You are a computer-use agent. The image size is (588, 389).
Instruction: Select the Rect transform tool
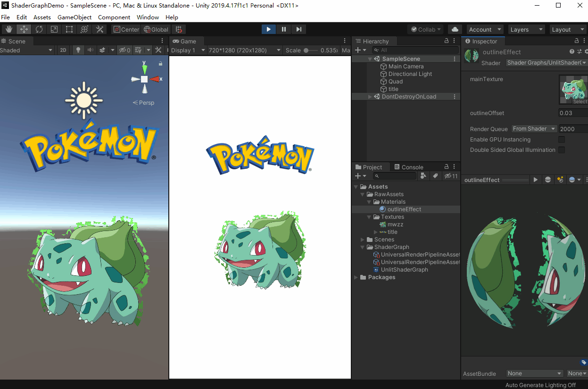click(x=69, y=29)
